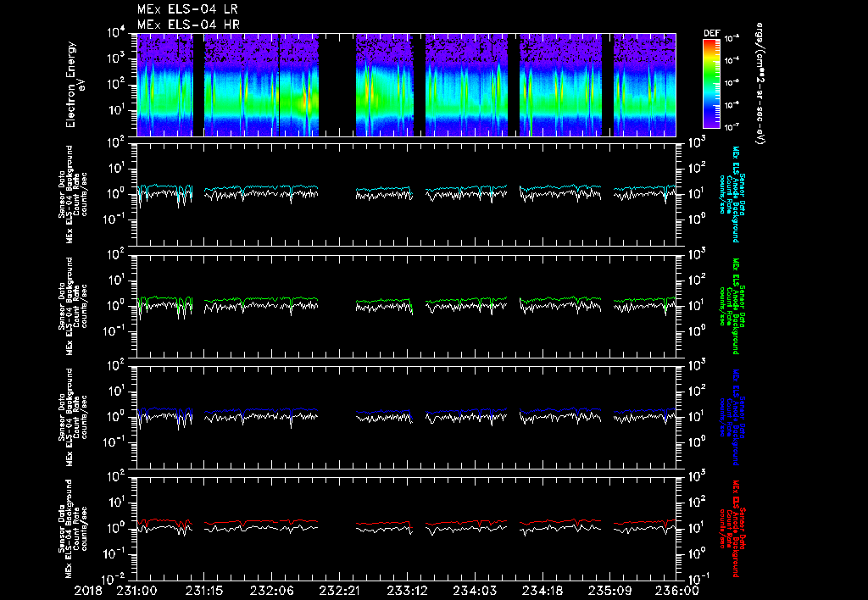Click the '234:03' time axis label
This screenshot has height=600, width=868.
coord(474,592)
